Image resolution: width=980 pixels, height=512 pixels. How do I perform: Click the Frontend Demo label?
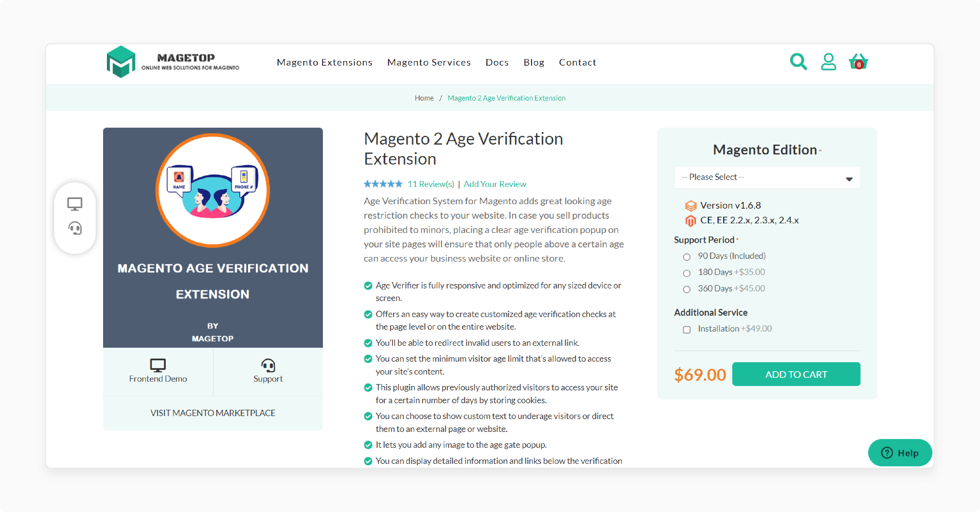click(158, 379)
